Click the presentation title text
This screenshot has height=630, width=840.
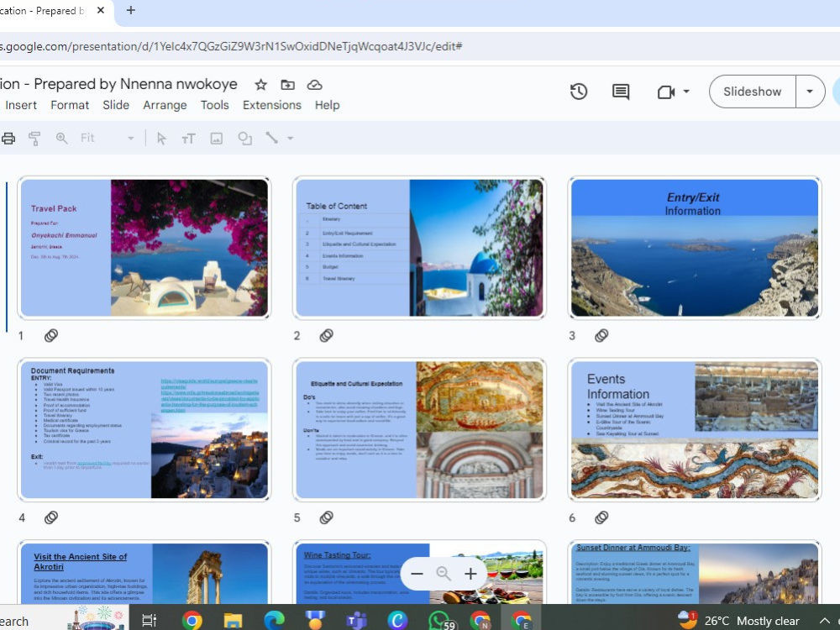coord(118,84)
